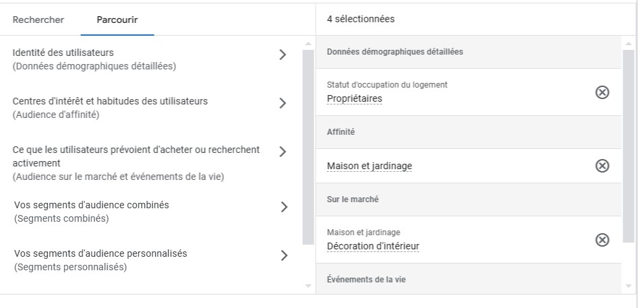Expand Vos segments d'audience combinés chevron
Viewport: 644px width, 308px height.
click(x=284, y=207)
